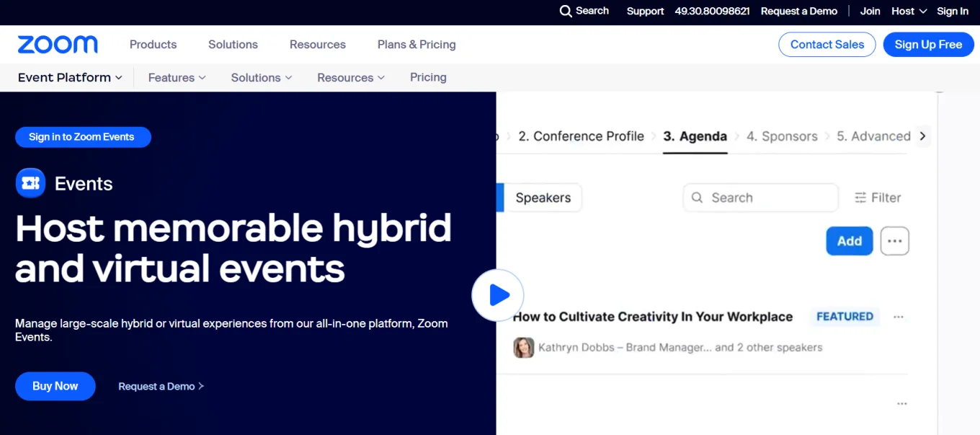Image resolution: width=980 pixels, height=435 pixels.
Task: Click Sign In in the top bar
Action: click(953, 11)
